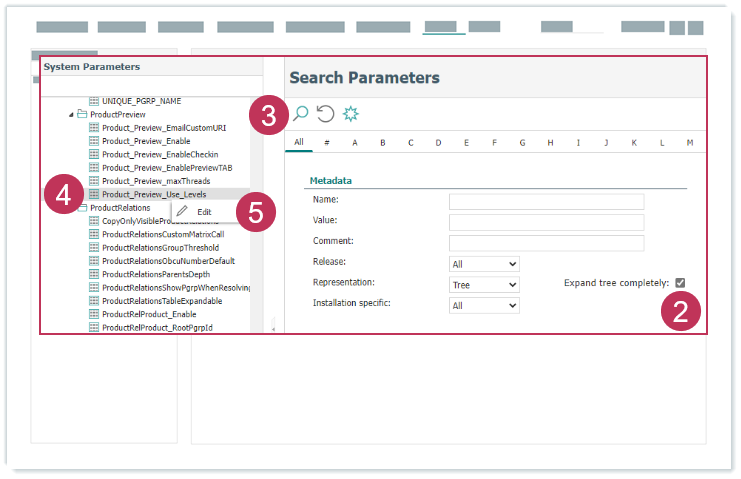Choose Edit from the context menu

tap(204, 212)
